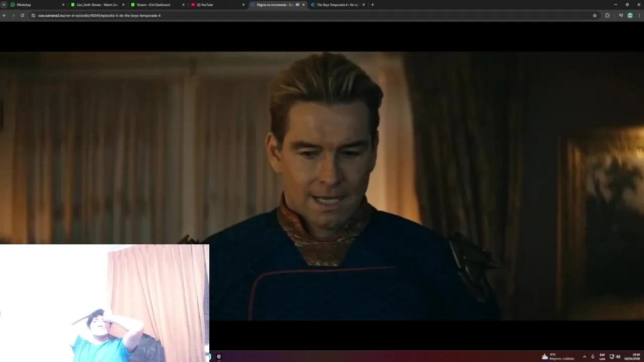
Task: Close the Lian_Sorth Stream tab
Action: [123, 5]
